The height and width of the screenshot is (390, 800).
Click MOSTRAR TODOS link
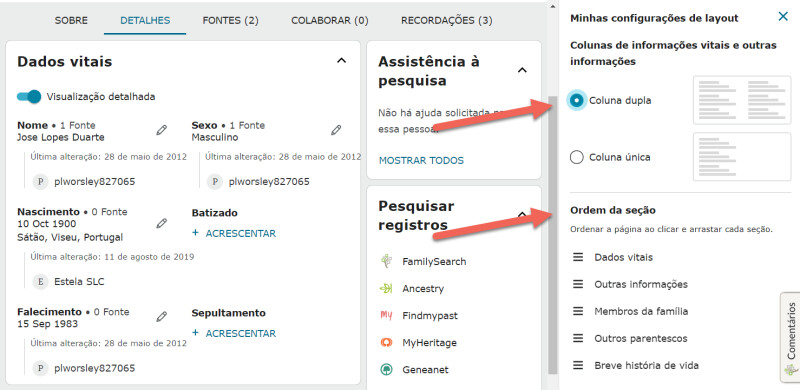[421, 161]
